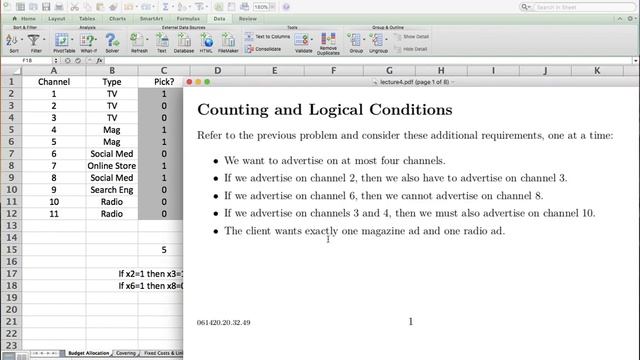640x360 pixels.
Task: Switch to the SmartArt ribbon tab
Action: (x=151, y=19)
